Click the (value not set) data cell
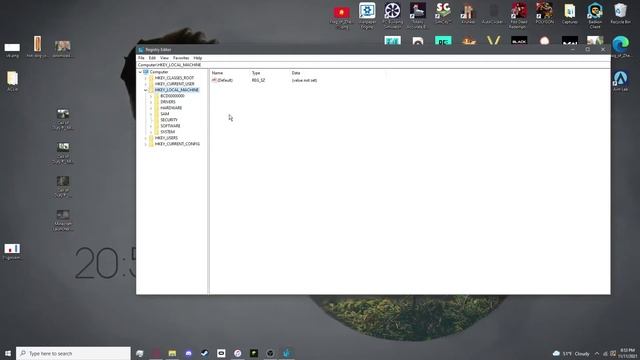 point(304,80)
